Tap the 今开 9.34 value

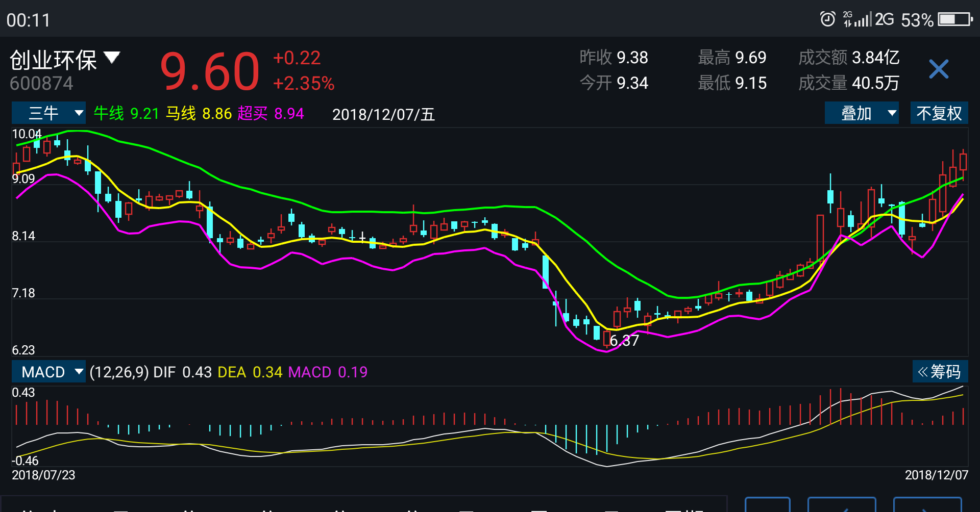(x=614, y=83)
